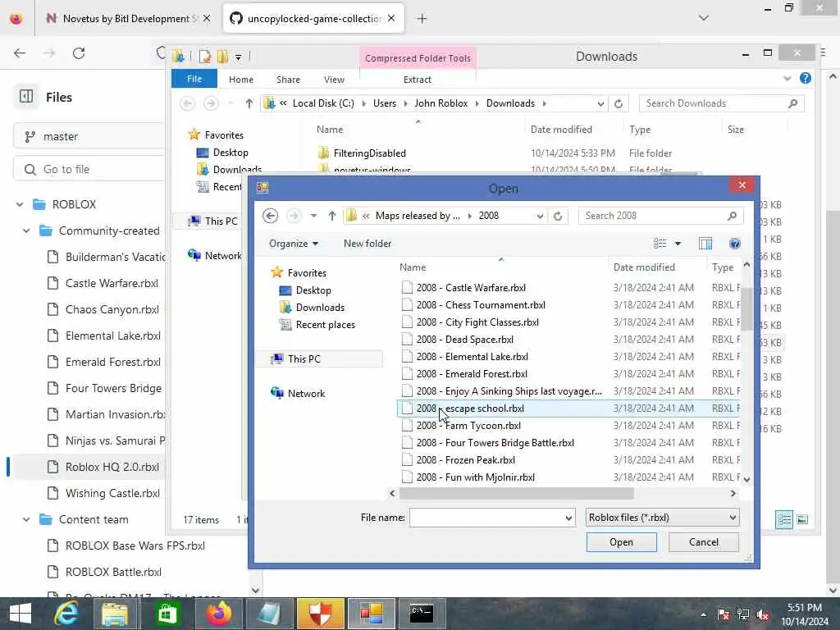Open the view options dropdown arrow in Open dialog

[678, 244]
